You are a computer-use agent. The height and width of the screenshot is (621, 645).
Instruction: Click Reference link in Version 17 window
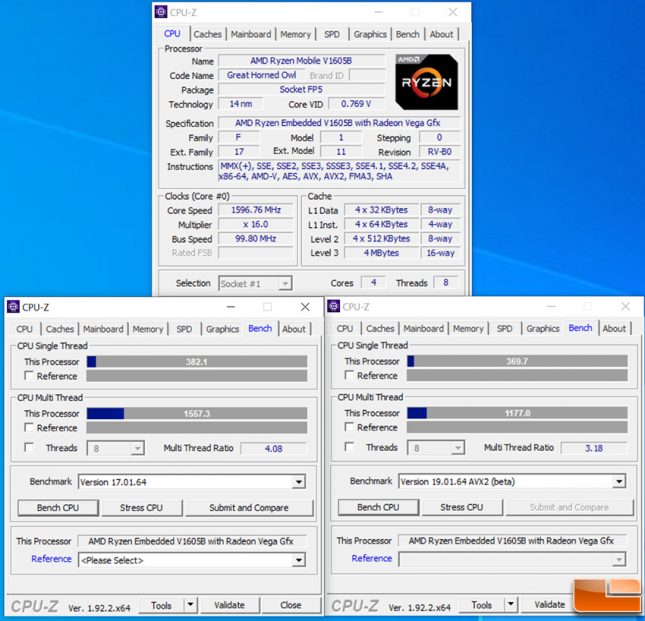pyautogui.click(x=51, y=559)
